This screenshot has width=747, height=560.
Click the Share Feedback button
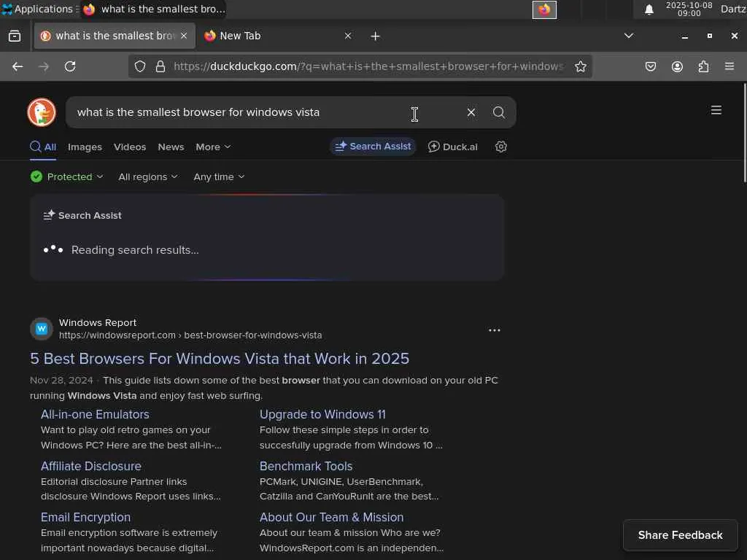pyautogui.click(x=680, y=534)
